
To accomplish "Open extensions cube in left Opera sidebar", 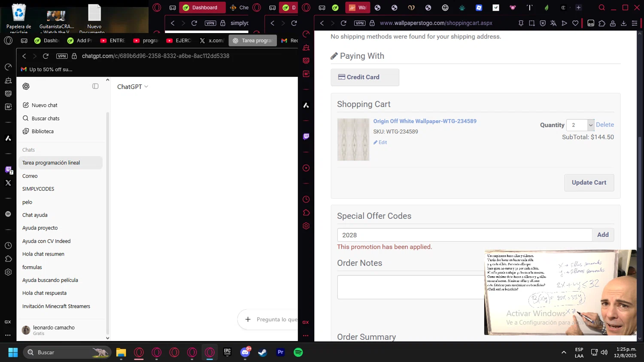I will tap(8, 259).
